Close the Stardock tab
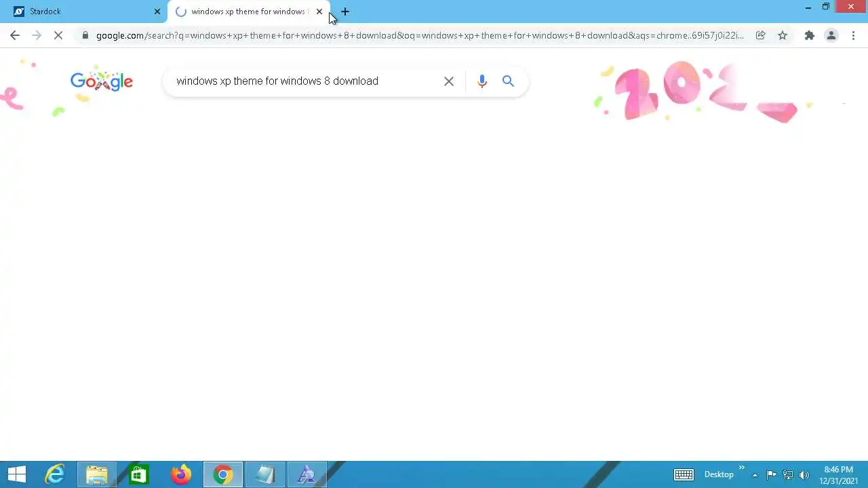Viewport: 868px width, 488px height. click(x=157, y=12)
